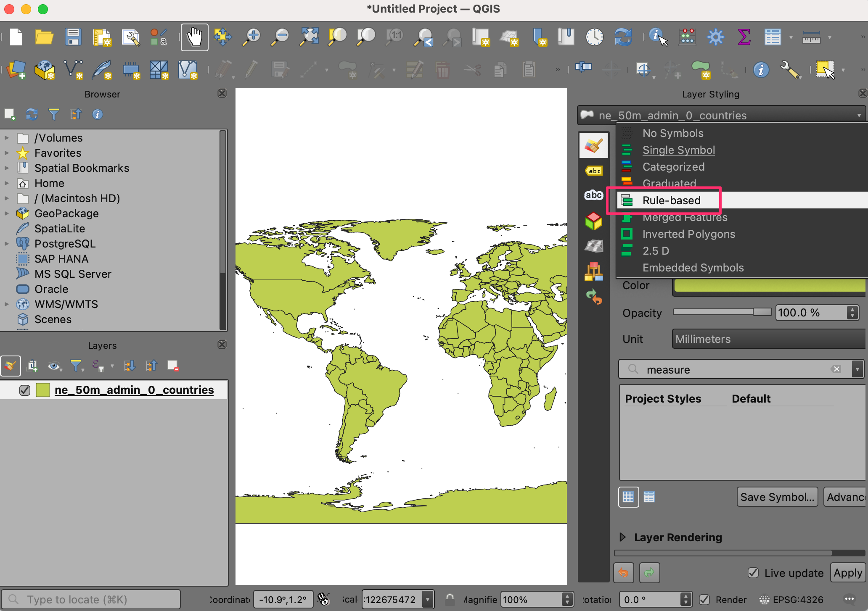Viewport: 868px width, 611px height.
Task: Toggle visibility of ne_50m_admin_0_countries layer
Action: point(25,390)
